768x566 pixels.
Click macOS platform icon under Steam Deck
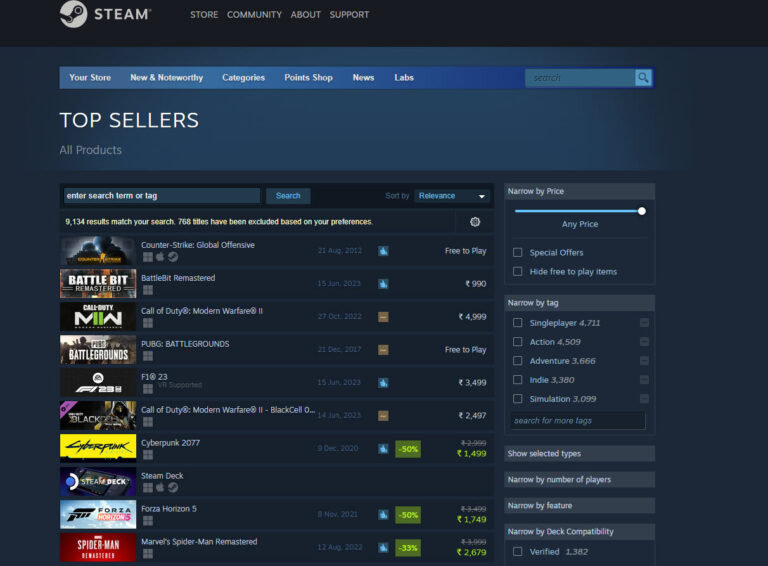[x=160, y=487]
